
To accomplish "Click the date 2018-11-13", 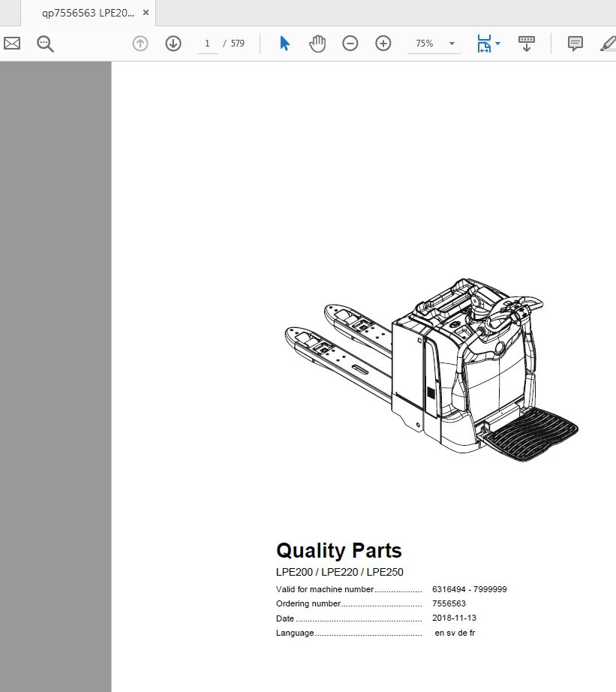I will (x=454, y=618).
